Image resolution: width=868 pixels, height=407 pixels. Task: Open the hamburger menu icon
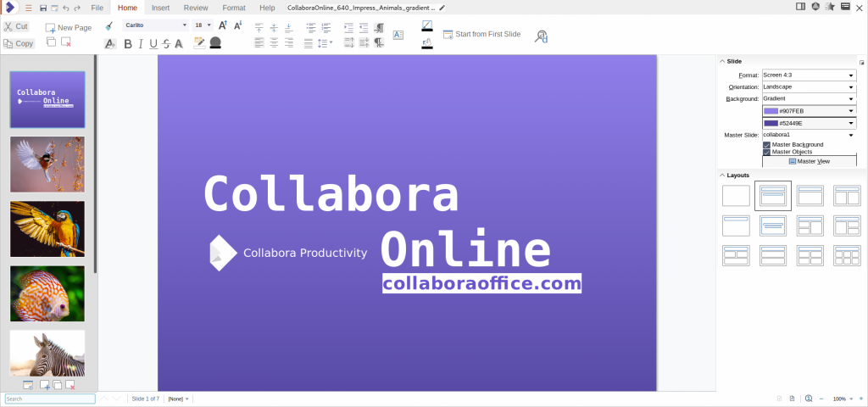coord(29,8)
